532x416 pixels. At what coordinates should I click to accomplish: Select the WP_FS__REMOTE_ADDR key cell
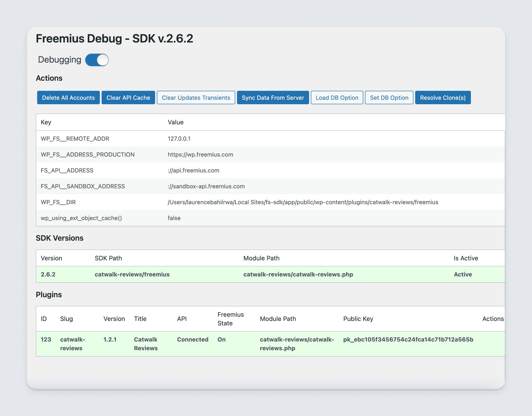click(75, 139)
